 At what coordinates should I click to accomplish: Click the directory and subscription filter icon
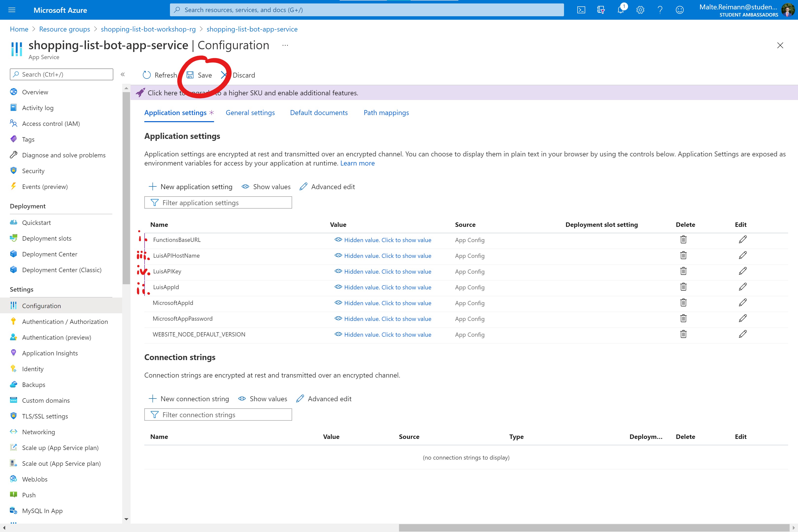tap(601, 10)
